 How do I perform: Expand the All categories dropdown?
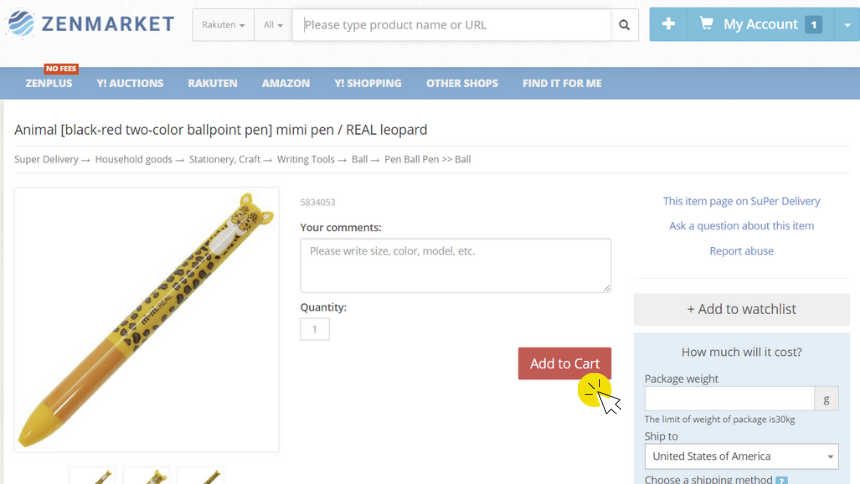(273, 25)
